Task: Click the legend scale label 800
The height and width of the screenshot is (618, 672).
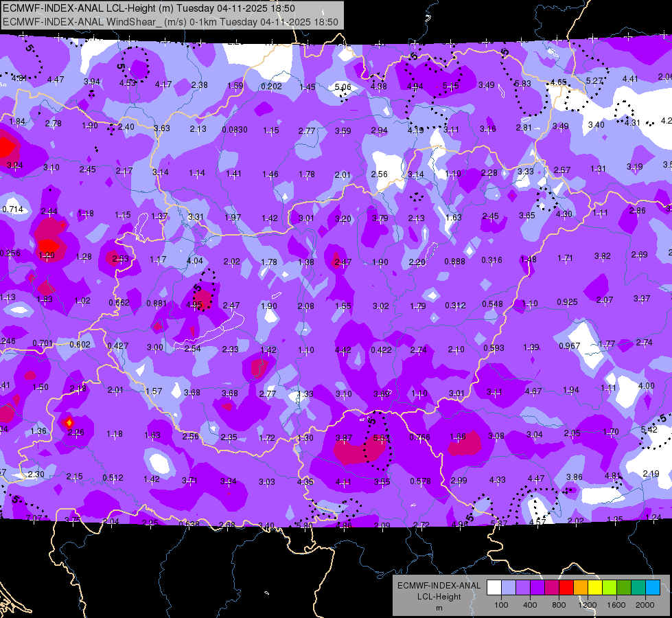Action: click(x=559, y=605)
